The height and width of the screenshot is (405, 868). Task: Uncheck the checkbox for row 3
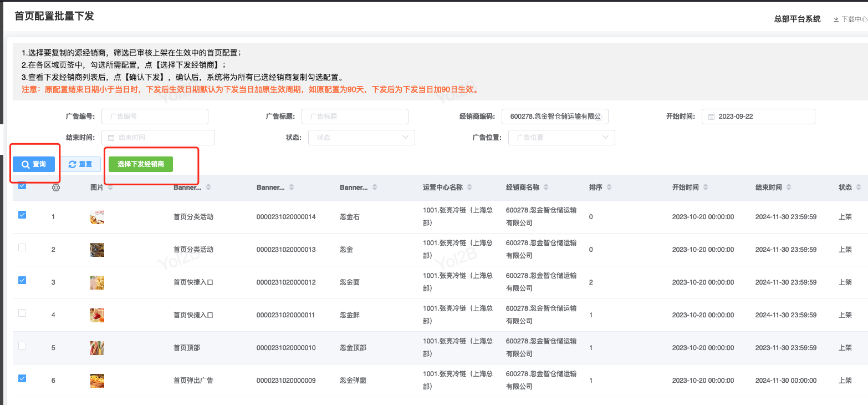(x=22, y=280)
